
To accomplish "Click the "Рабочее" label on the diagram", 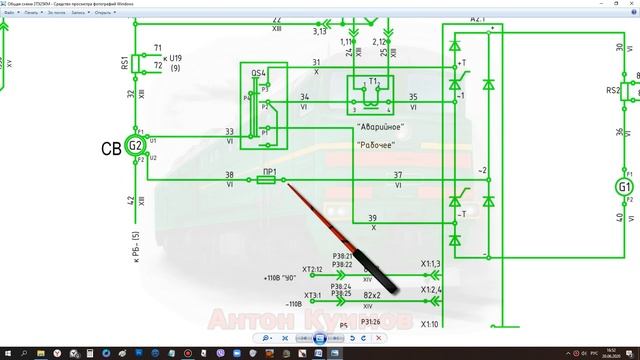I will point(376,145).
